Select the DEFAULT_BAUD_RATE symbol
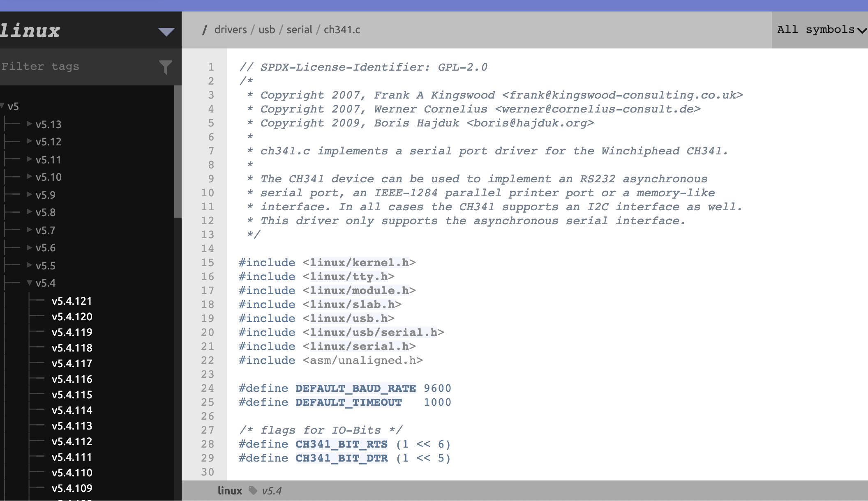The image size is (868, 501). pyautogui.click(x=356, y=388)
